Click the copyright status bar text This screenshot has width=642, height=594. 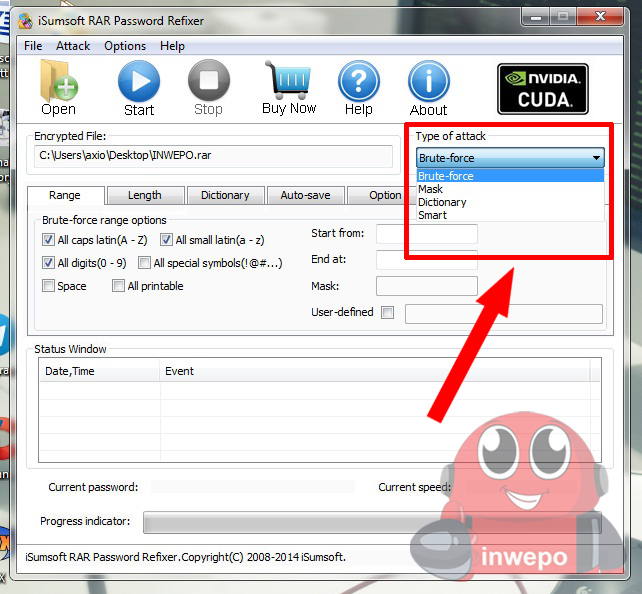pyautogui.click(x=185, y=557)
